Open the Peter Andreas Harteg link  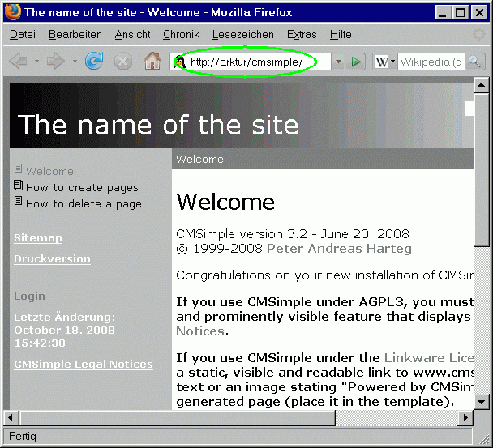[x=339, y=249]
